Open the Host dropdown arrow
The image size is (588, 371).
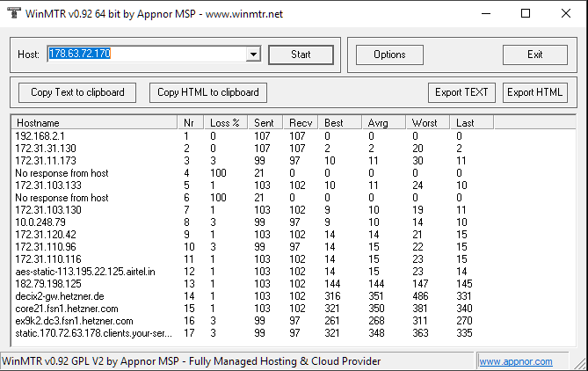[253, 55]
